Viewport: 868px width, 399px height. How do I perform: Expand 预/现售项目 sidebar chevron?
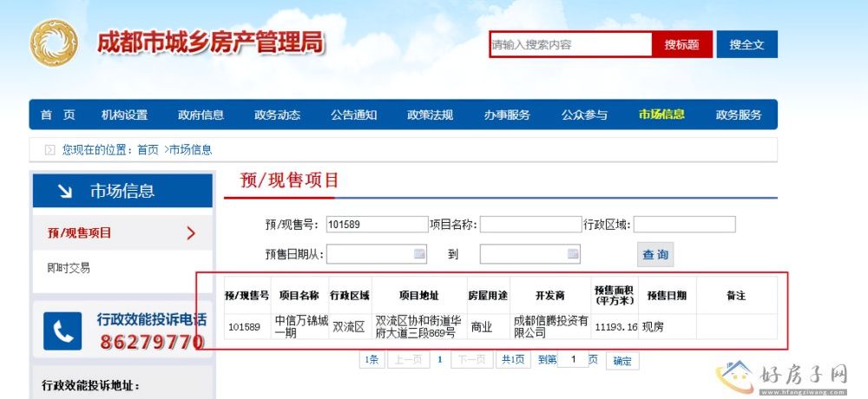point(191,232)
